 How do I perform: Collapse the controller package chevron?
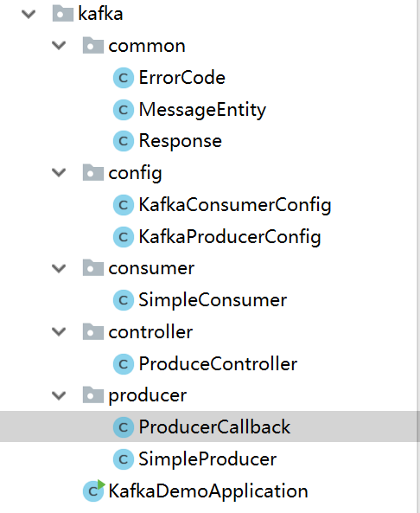click(x=59, y=331)
